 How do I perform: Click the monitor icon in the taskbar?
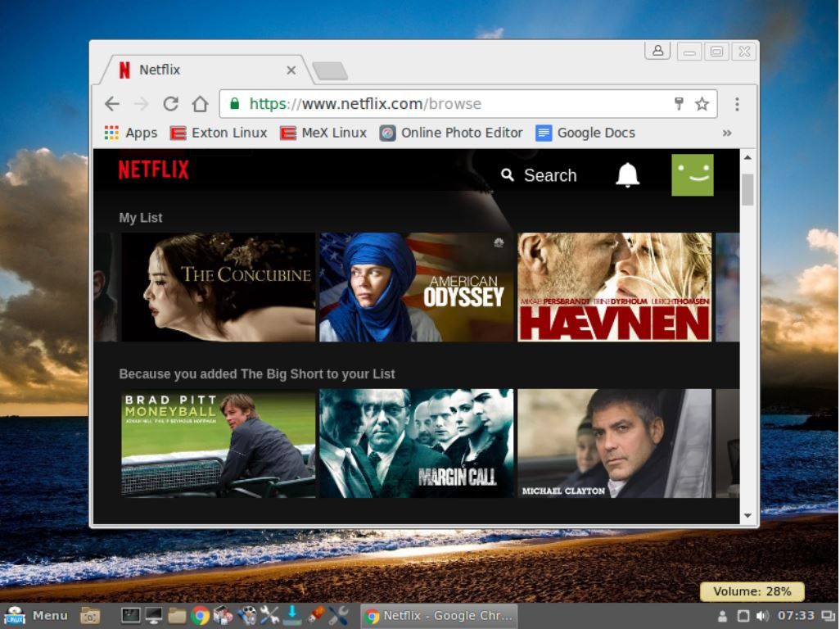point(154,616)
